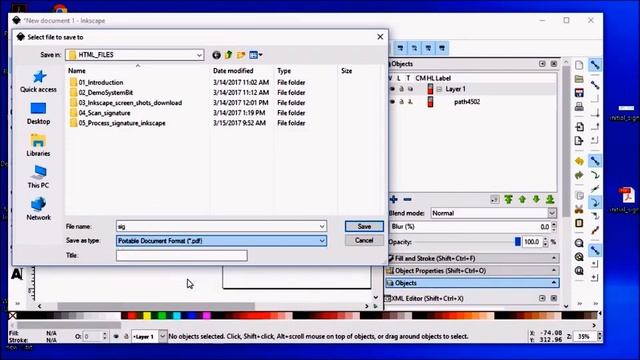Toggle the top enable-snapping button
The image size is (640, 360).
(x=595, y=65)
